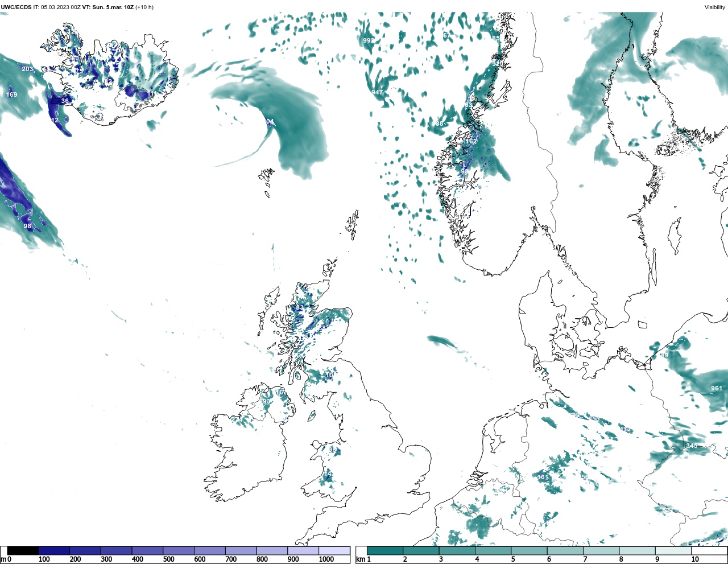Image resolution: width=728 pixels, height=564 pixels.
Task: Select the 8–9 km pale legend swatch
Action: coord(638,550)
